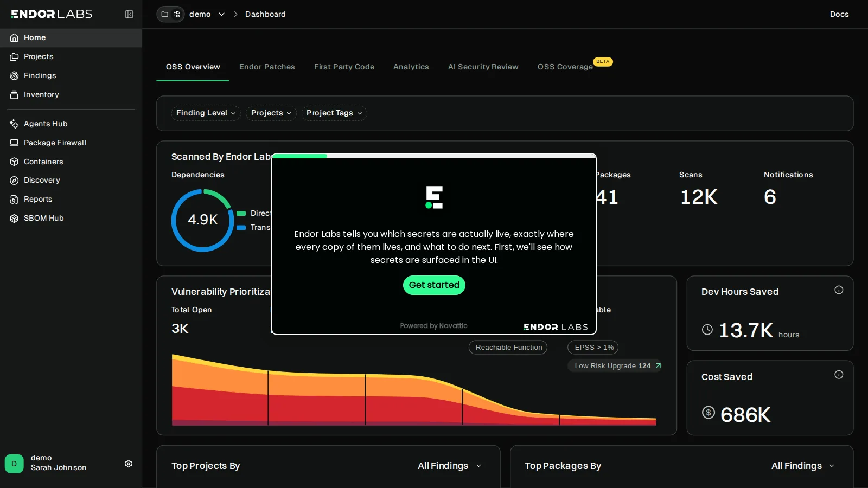Click the SBOM Hub box icon
The height and width of the screenshot is (488, 868).
[x=14, y=218]
